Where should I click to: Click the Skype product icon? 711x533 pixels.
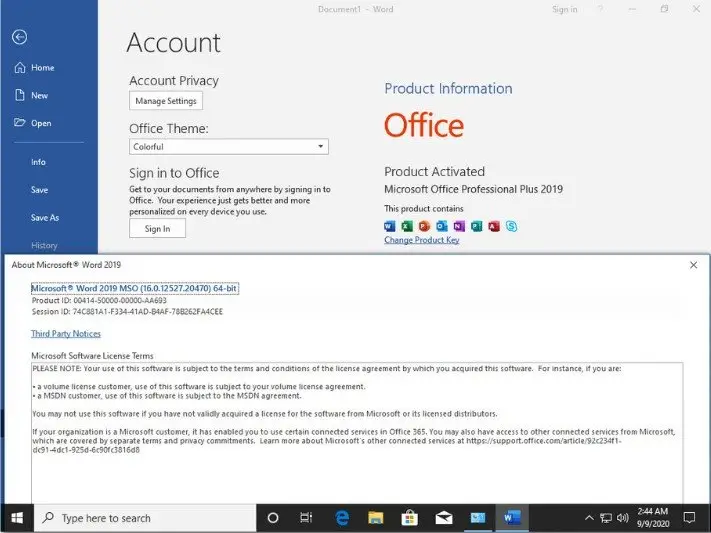[x=511, y=226]
